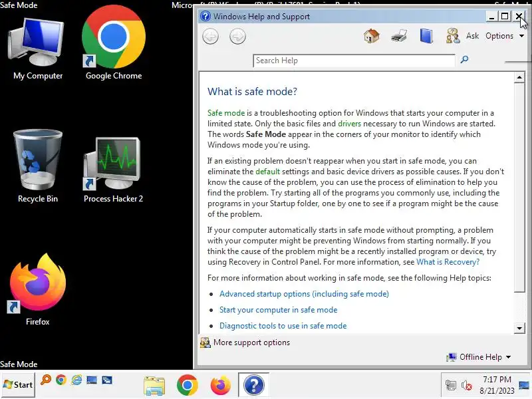Click Show Desktop quick launch icon

tap(92, 380)
